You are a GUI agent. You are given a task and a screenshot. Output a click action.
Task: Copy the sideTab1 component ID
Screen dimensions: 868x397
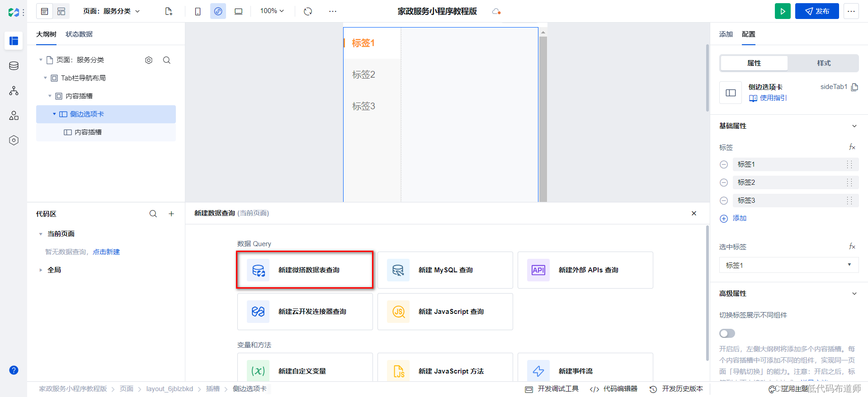tap(854, 87)
